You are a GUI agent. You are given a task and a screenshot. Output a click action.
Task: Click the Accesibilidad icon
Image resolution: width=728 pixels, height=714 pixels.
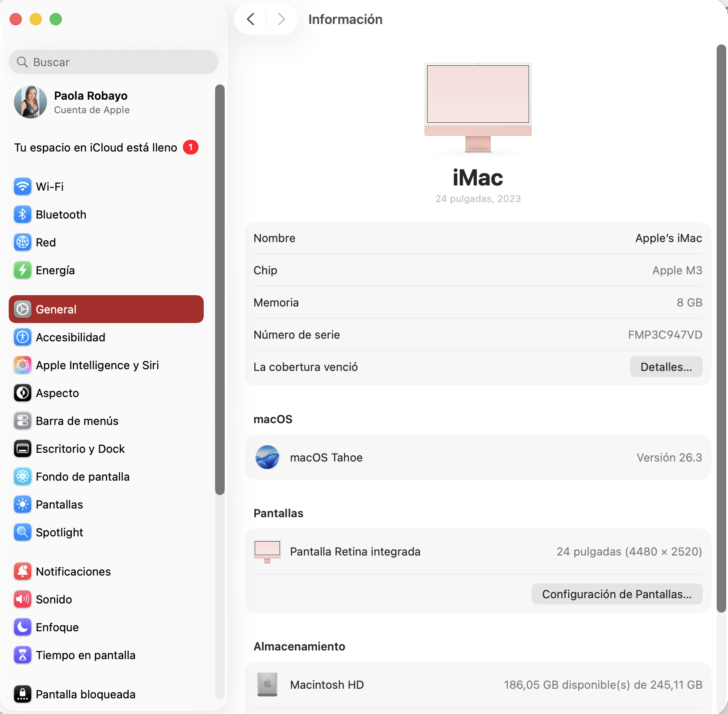[x=22, y=337]
